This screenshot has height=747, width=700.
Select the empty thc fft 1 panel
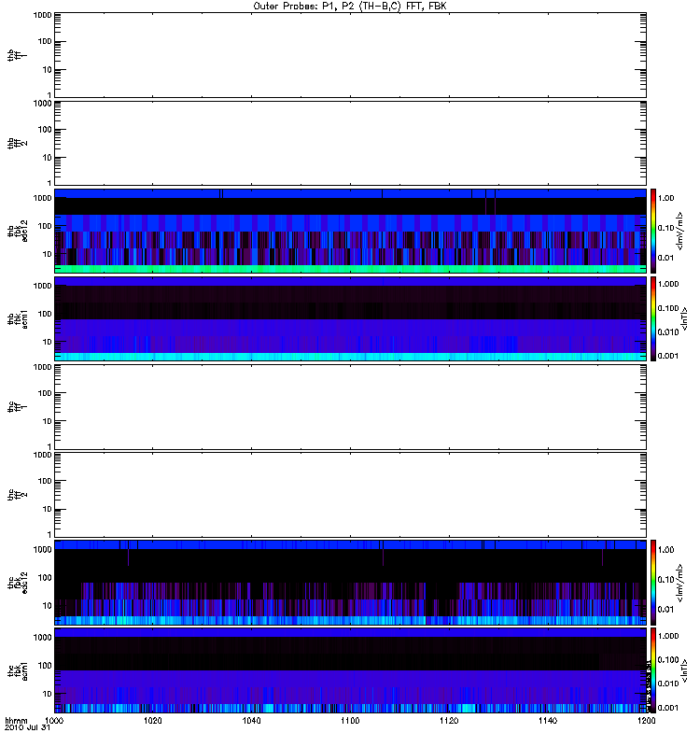[350, 407]
